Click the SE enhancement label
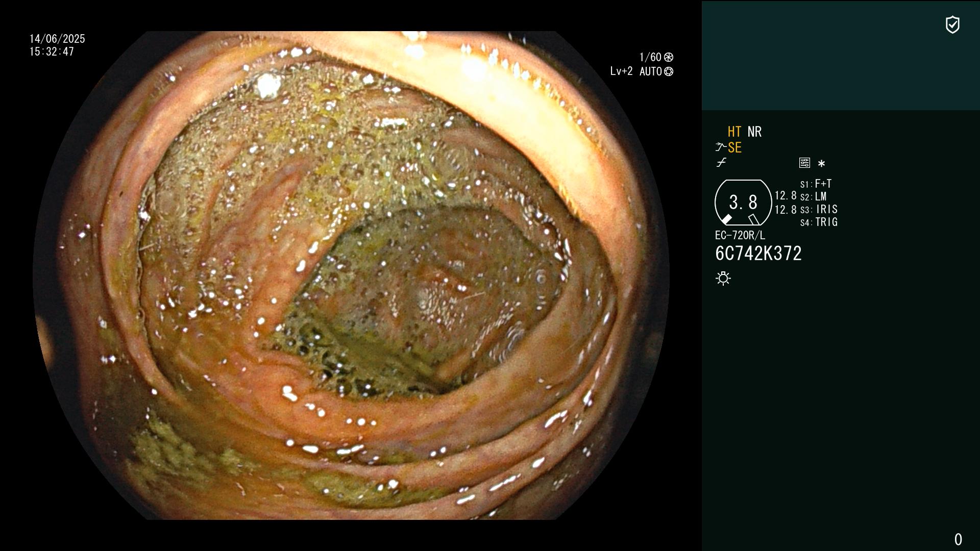This screenshot has width=980, height=551. point(734,147)
